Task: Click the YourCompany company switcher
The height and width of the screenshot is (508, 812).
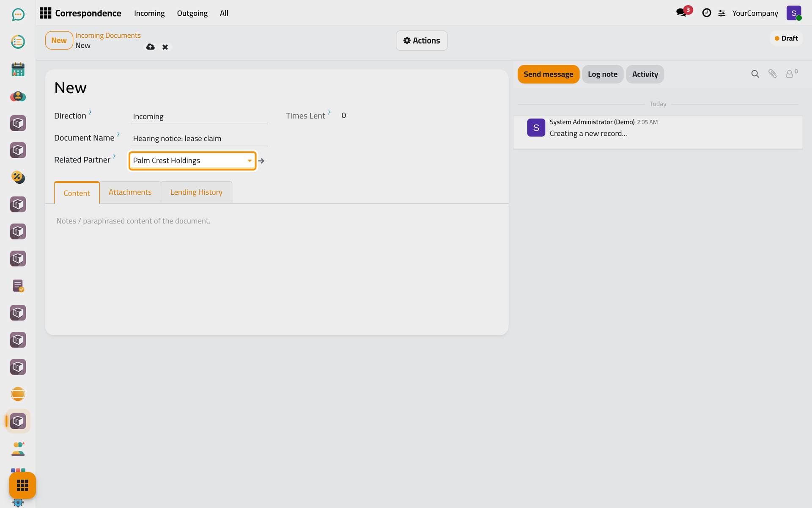Action: (x=755, y=14)
